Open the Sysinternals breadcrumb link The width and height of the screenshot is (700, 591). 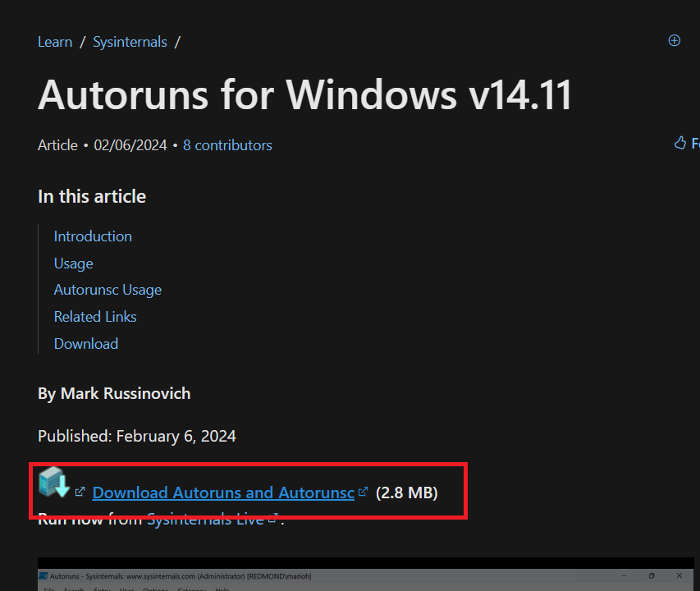[130, 42]
